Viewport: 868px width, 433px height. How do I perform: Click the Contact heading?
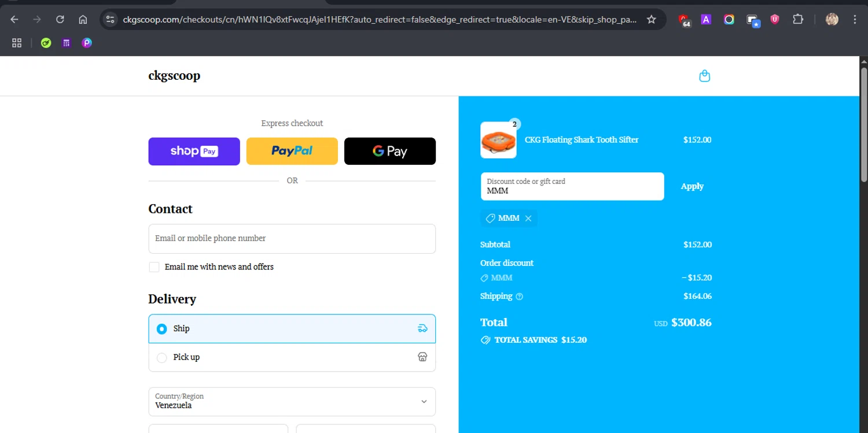[x=170, y=209]
